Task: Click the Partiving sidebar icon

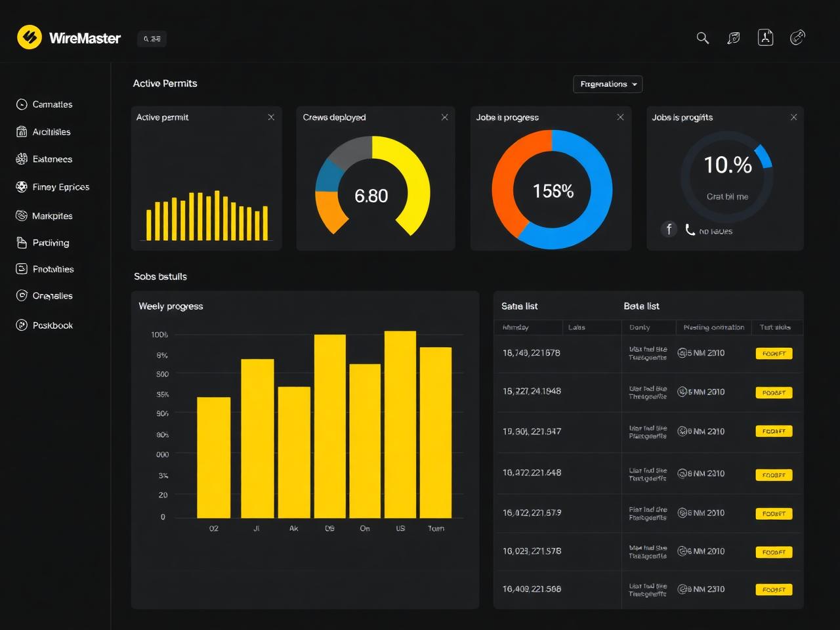Action: [x=22, y=242]
